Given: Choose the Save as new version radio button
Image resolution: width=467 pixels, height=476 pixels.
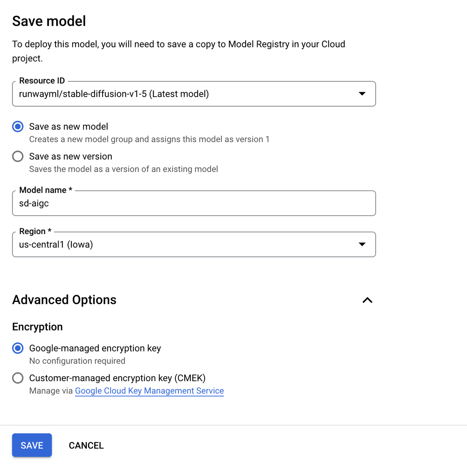Looking at the screenshot, I should tap(18, 156).
